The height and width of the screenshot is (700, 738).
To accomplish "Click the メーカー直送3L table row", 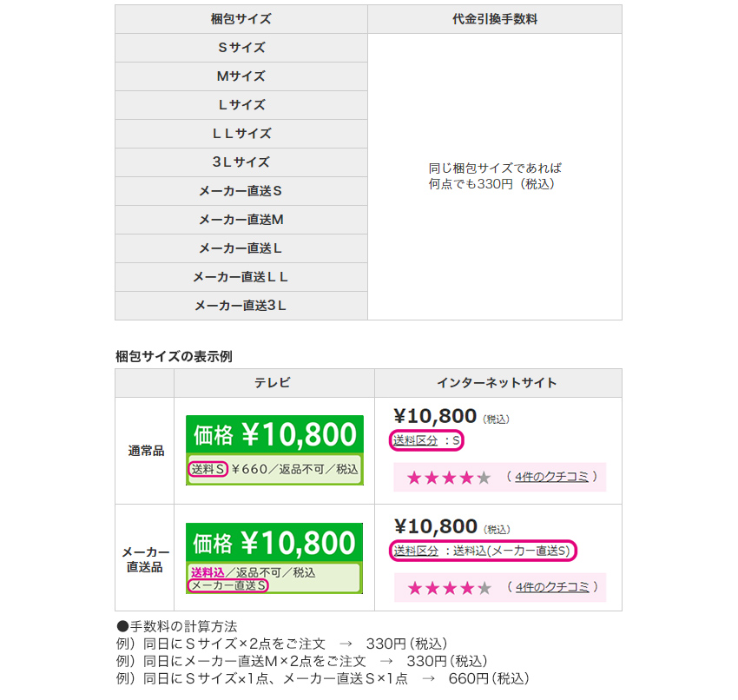I will click(241, 306).
